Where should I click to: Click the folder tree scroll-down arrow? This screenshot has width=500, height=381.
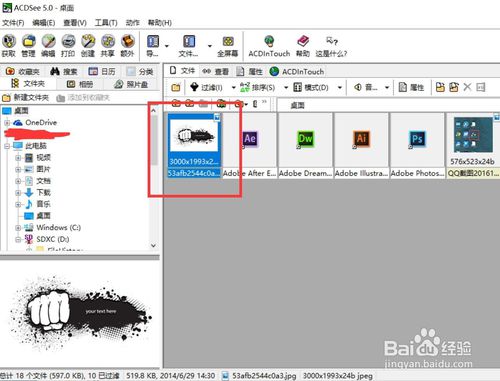pyautogui.click(x=153, y=246)
